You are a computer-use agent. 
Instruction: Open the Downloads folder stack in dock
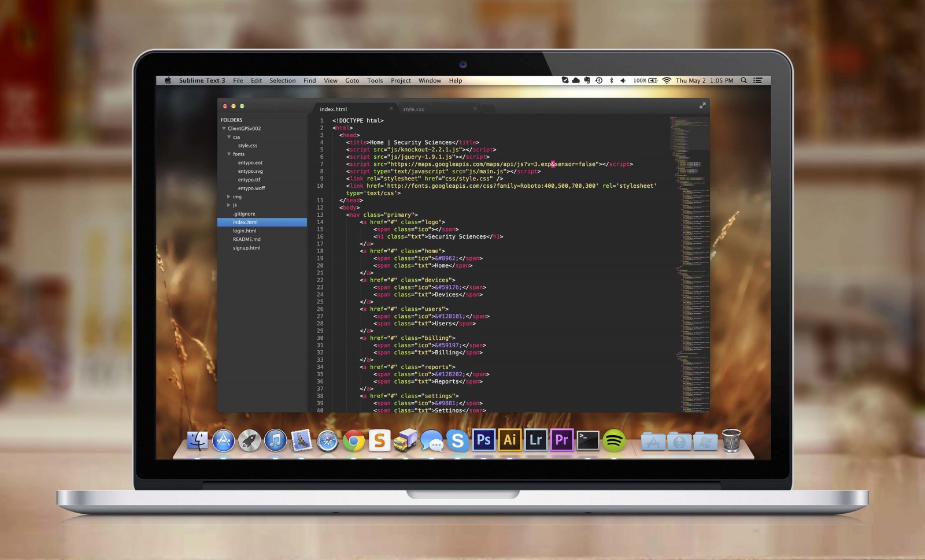(x=679, y=442)
